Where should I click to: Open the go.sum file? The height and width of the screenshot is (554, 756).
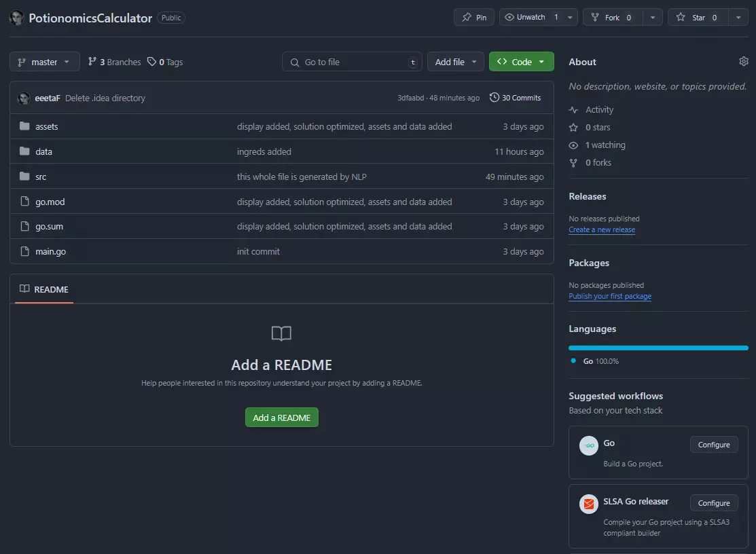pos(49,226)
